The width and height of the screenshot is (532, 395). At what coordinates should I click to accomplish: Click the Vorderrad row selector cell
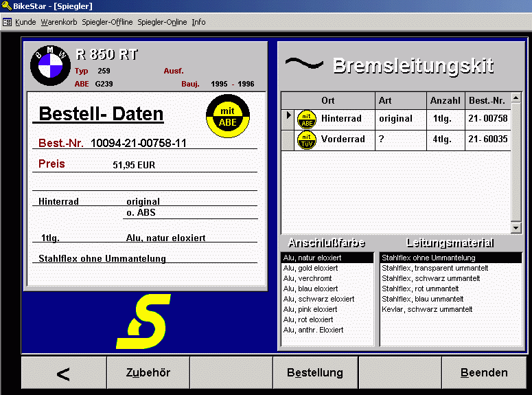(288, 140)
